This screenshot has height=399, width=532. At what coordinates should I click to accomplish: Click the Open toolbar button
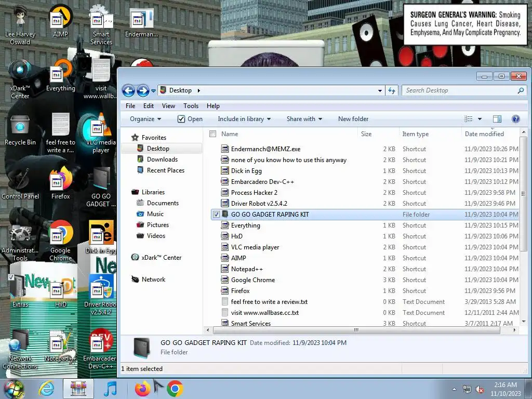click(x=190, y=119)
